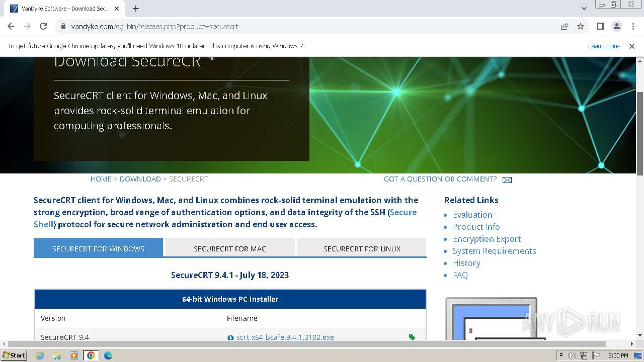Image resolution: width=644 pixels, height=362 pixels.
Task: Click the 5:30 PM clock
Action: pyautogui.click(x=618, y=355)
